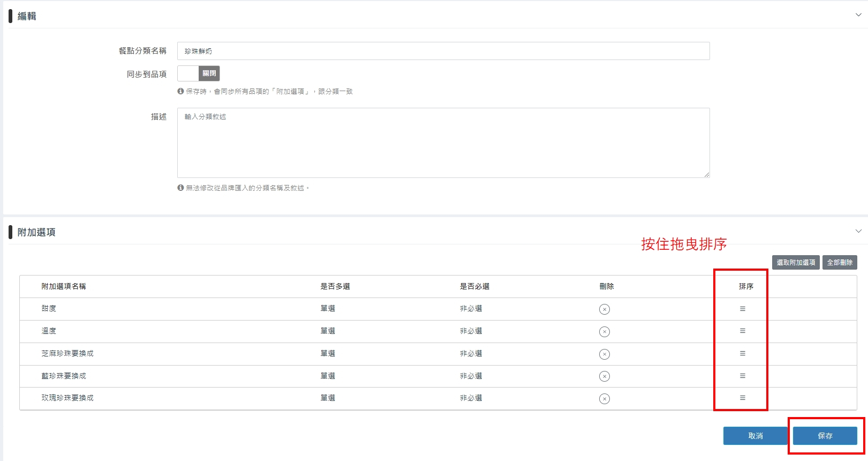Click sort handle of 芝麻珍珠要換成
Image resolution: width=868 pixels, height=461 pixels.
pyautogui.click(x=742, y=353)
